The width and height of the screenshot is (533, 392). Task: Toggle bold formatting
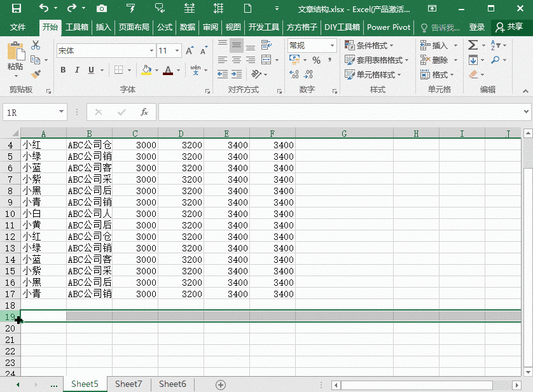[x=63, y=70]
